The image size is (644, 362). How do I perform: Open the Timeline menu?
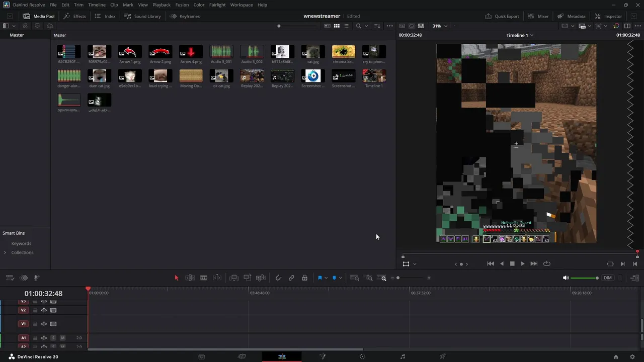click(x=97, y=5)
